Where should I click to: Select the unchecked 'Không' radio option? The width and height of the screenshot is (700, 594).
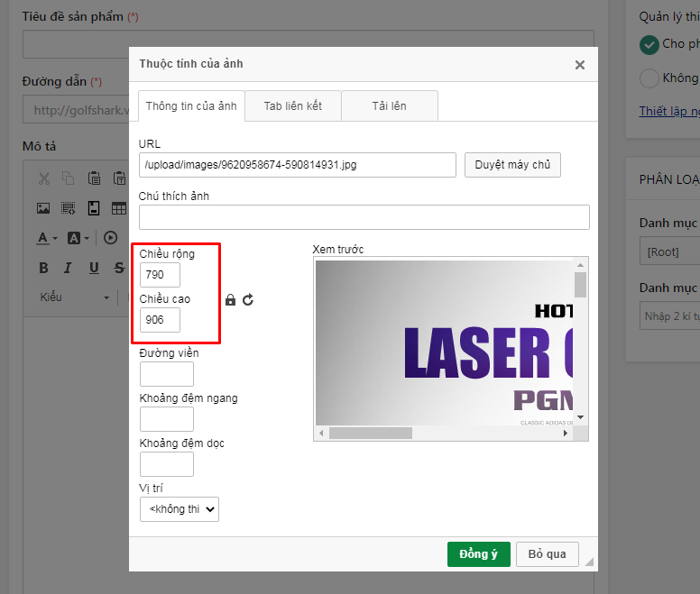pos(649,78)
